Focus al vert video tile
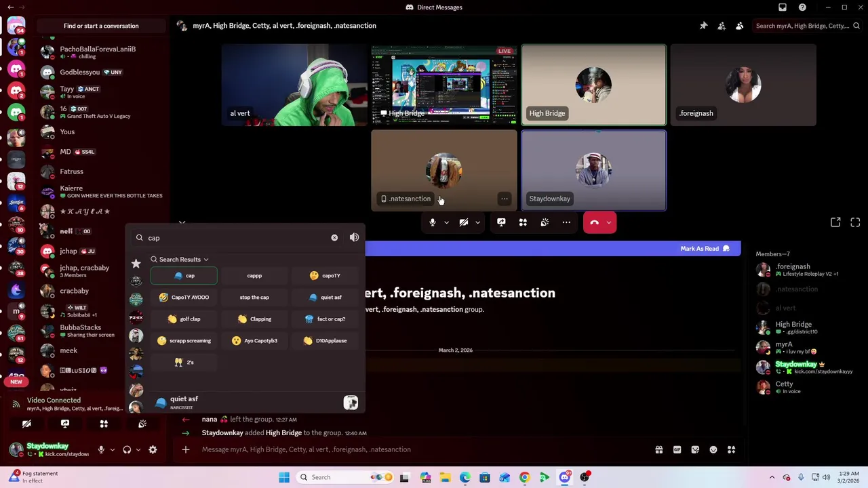 (x=294, y=85)
